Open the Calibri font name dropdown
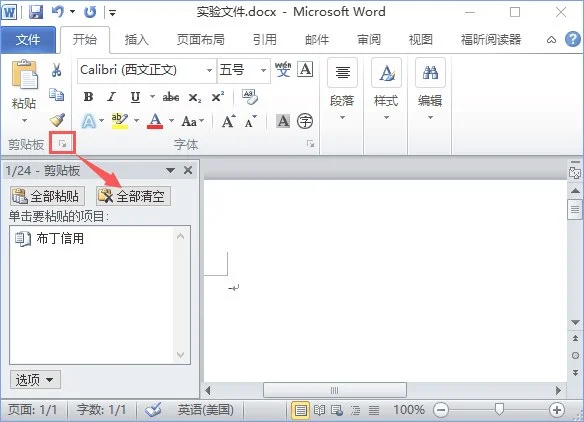This screenshot has width=584, height=422. [209, 70]
